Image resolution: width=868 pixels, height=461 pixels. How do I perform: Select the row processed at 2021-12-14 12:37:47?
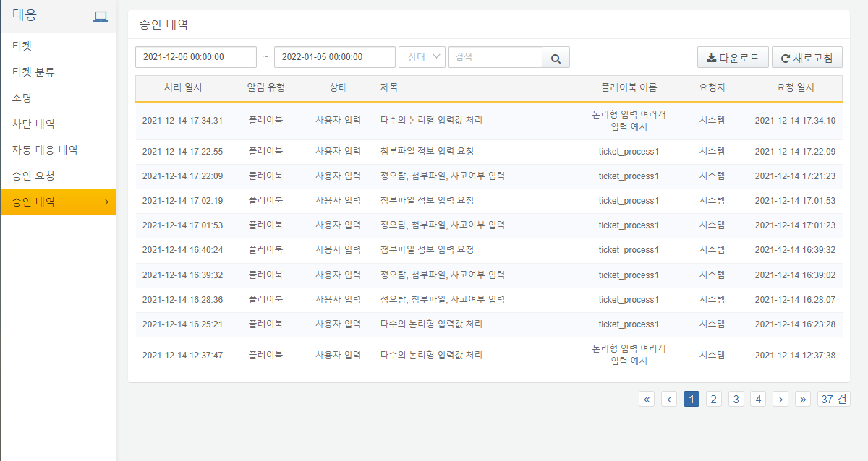coord(489,356)
